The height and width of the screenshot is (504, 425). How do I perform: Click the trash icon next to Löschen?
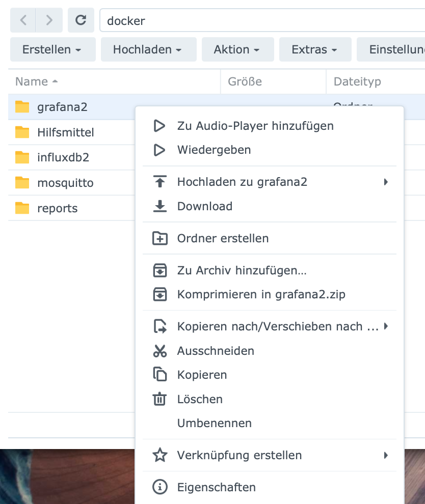(x=160, y=399)
